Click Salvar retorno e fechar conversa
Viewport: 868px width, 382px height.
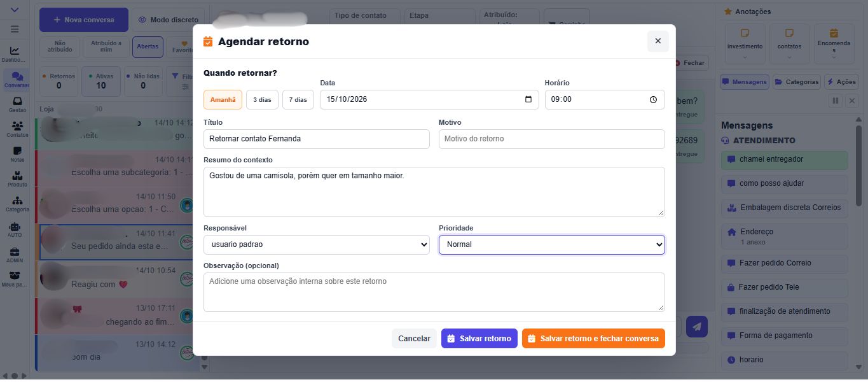[x=593, y=339]
